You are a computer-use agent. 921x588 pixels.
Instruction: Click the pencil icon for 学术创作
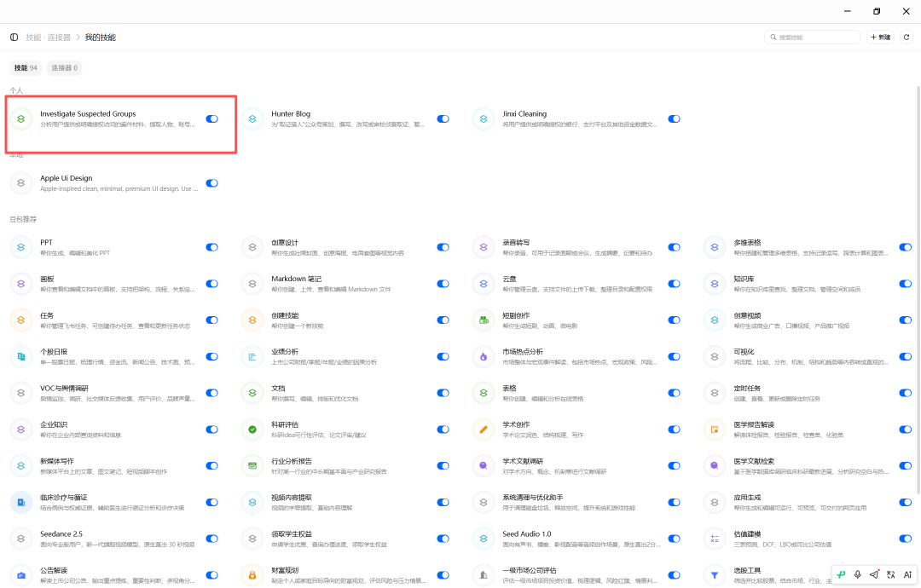(484, 429)
